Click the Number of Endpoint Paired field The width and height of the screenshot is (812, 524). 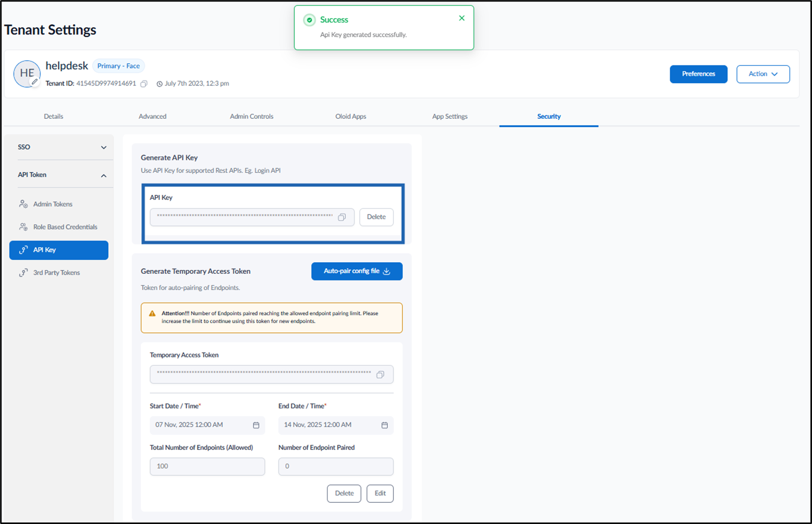click(x=336, y=467)
